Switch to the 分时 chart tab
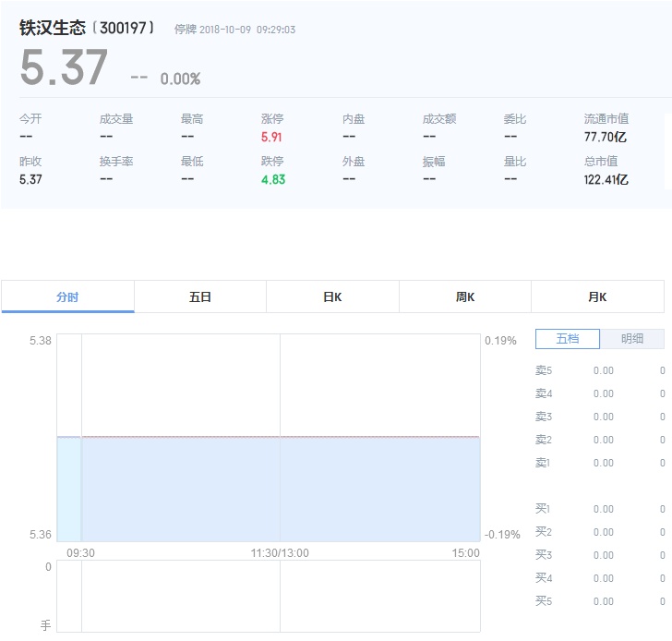Viewport: 672px width, 641px height. tap(67, 296)
